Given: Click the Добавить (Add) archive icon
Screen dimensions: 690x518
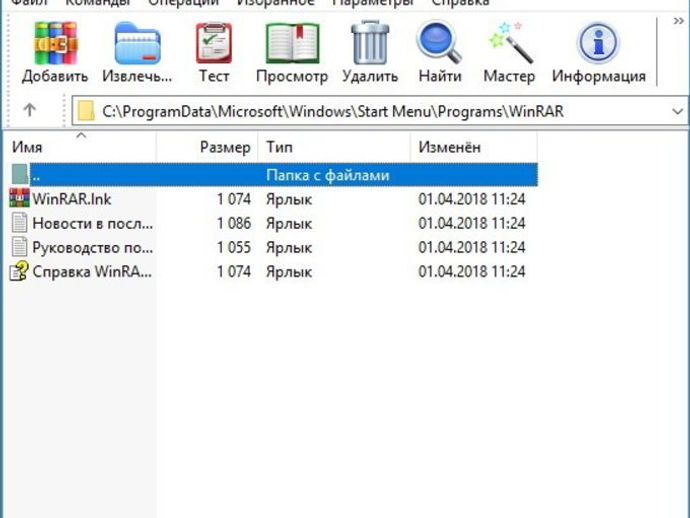Looking at the screenshot, I should (x=55, y=43).
